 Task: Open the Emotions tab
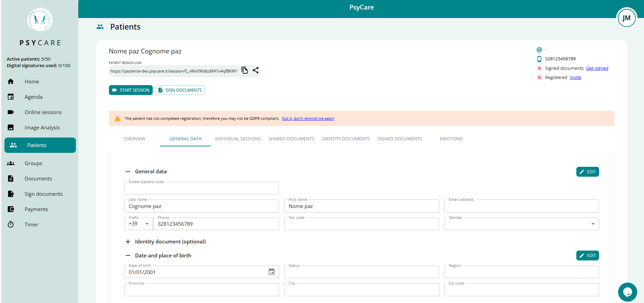pyautogui.click(x=451, y=139)
